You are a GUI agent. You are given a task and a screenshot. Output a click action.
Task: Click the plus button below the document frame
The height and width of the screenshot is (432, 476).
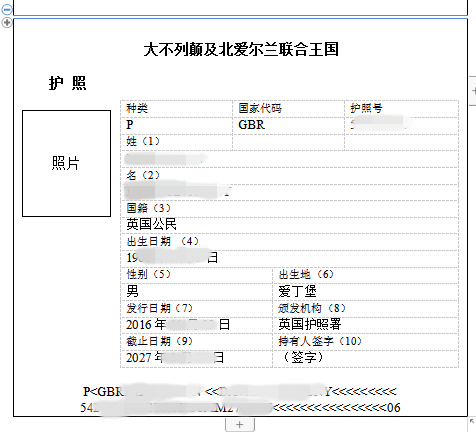coord(240,425)
